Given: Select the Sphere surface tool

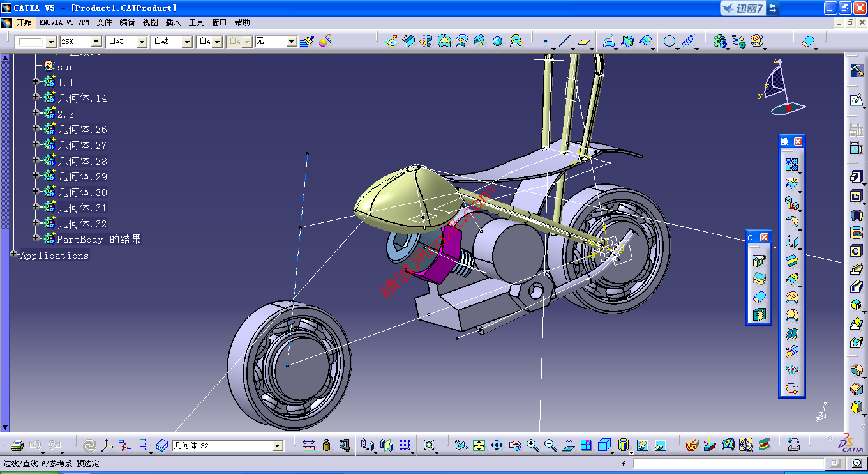Looking at the screenshot, I should (497, 42).
